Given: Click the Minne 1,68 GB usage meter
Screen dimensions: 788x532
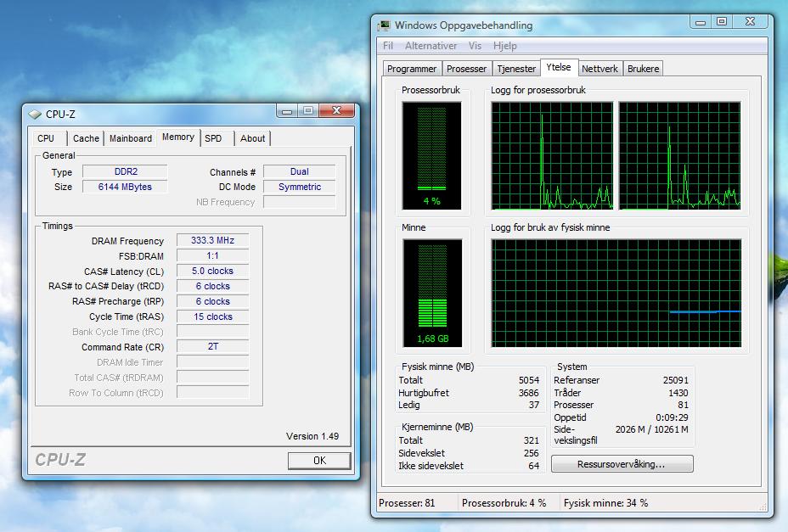Looking at the screenshot, I should [432, 293].
